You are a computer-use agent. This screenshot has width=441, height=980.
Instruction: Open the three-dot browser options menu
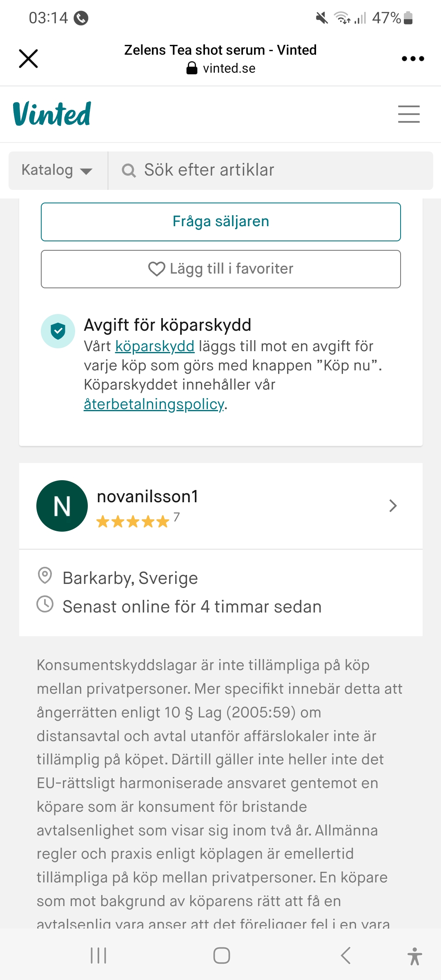click(413, 58)
